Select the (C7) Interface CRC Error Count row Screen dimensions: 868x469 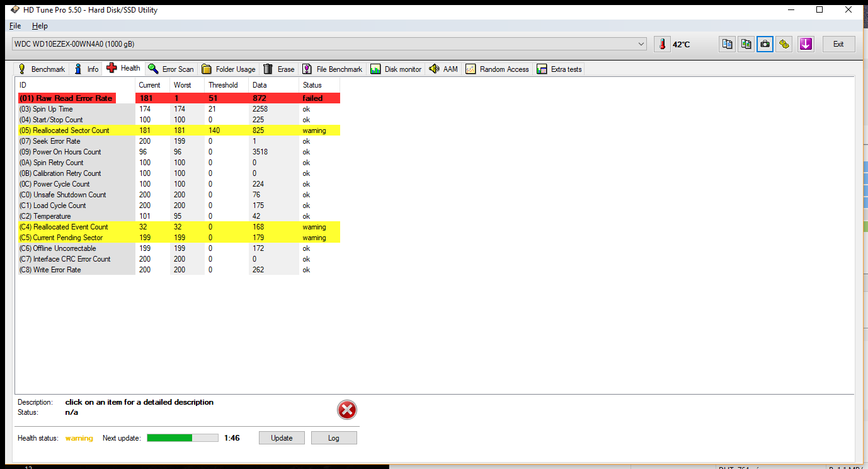[x=179, y=259]
